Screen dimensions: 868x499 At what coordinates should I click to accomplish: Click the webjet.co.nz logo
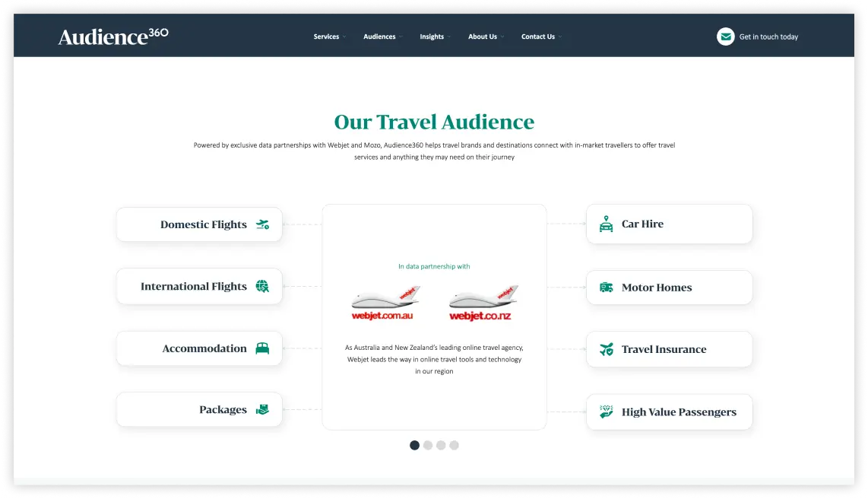point(483,301)
